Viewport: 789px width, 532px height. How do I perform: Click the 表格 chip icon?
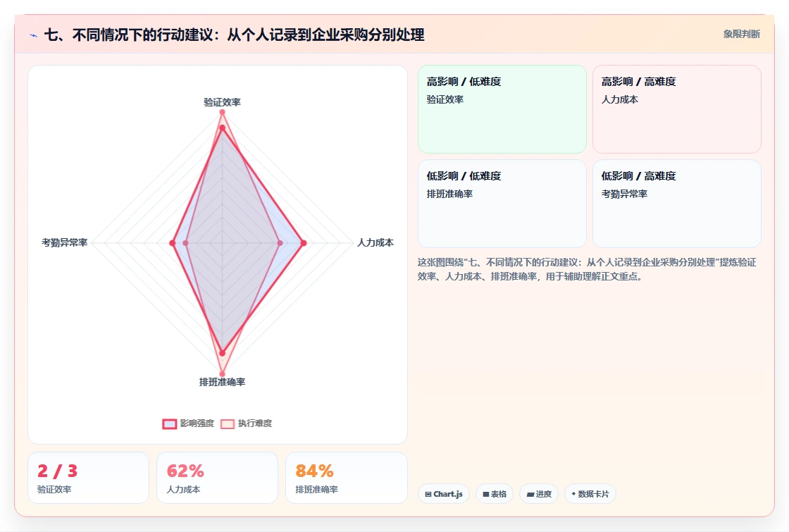click(485, 494)
